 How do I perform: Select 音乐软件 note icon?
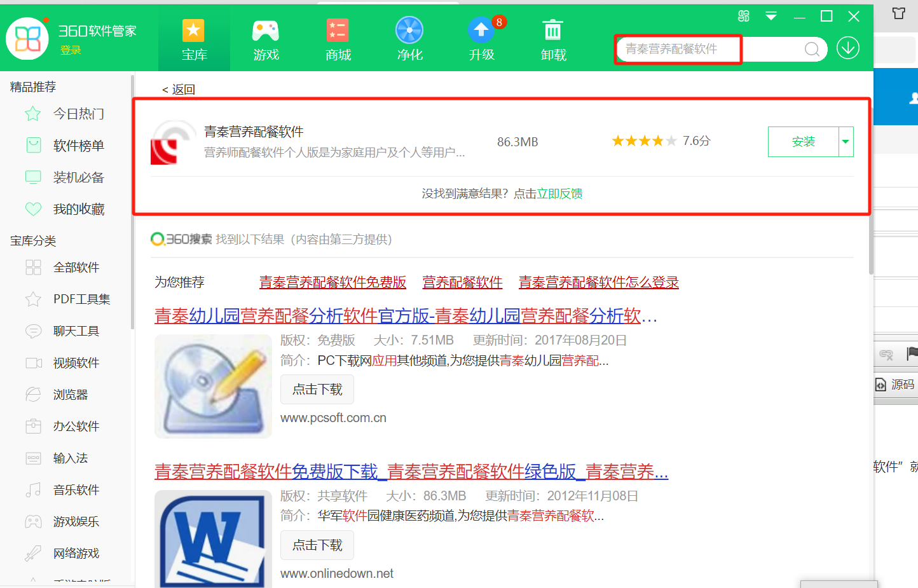tap(33, 490)
